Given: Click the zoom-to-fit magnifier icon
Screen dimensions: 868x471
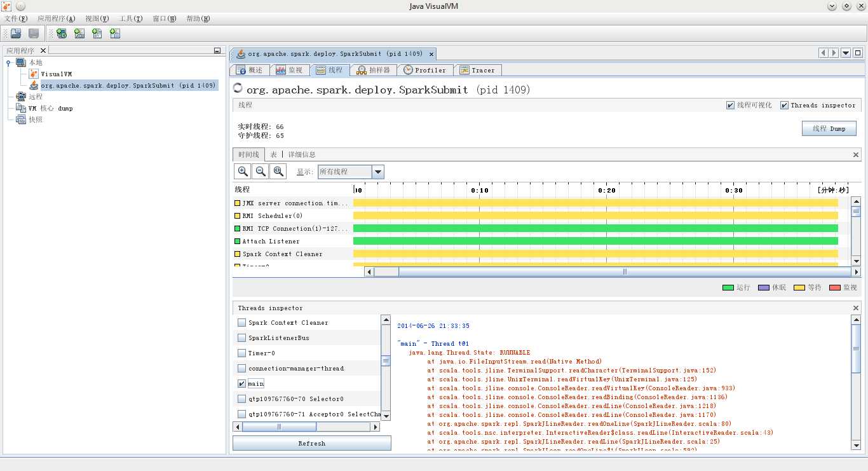Looking at the screenshot, I should coord(278,171).
